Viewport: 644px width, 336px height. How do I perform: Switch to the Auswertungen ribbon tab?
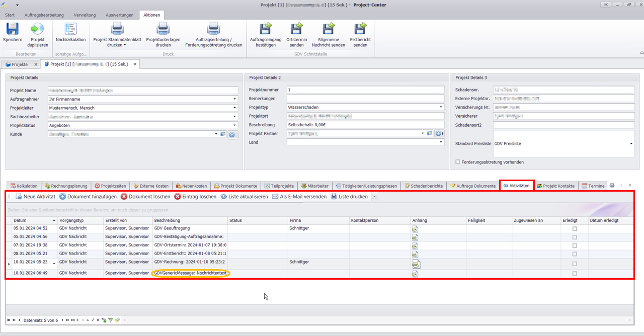click(x=119, y=15)
